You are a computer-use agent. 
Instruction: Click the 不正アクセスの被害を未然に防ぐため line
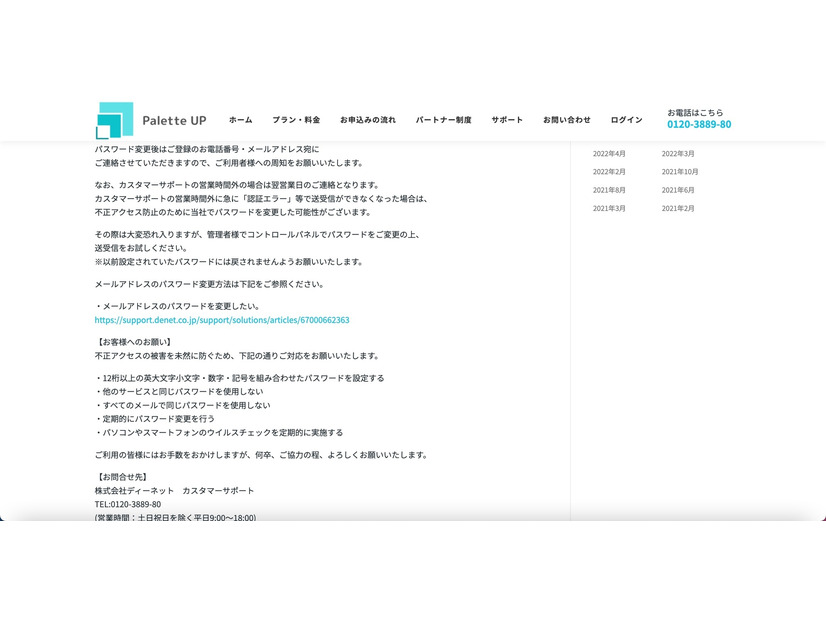pyautogui.click(x=238, y=356)
